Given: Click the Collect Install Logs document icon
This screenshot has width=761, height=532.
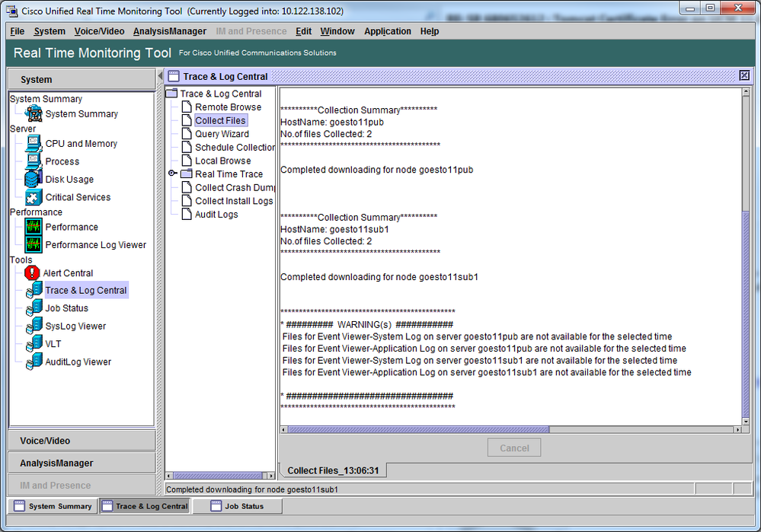Looking at the screenshot, I should (x=187, y=201).
